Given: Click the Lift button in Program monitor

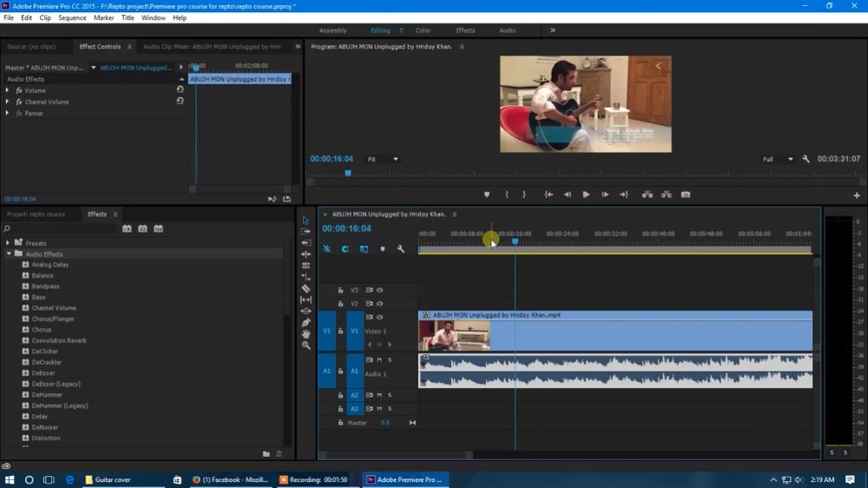Looking at the screenshot, I should pyautogui.click(x=647, y=195).
